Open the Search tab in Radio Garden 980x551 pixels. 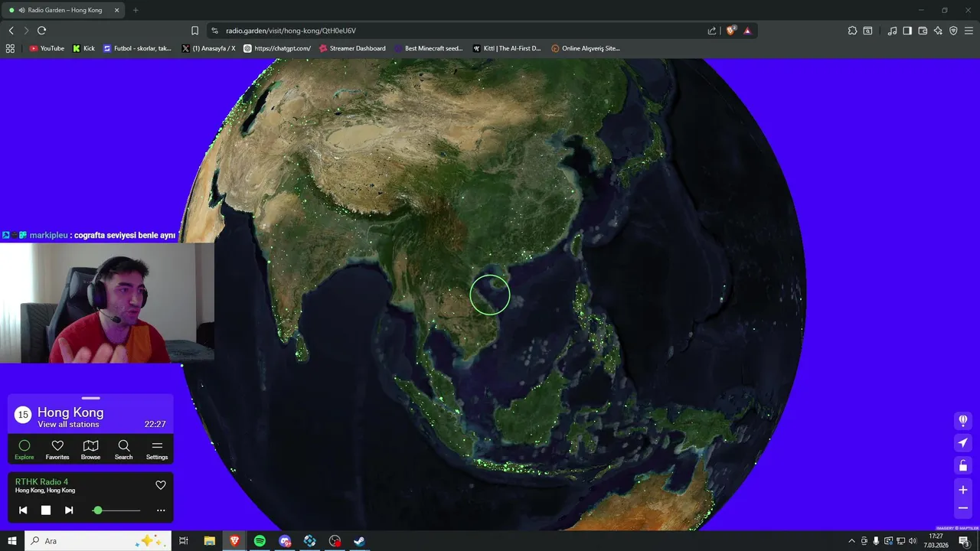point(123,449)
